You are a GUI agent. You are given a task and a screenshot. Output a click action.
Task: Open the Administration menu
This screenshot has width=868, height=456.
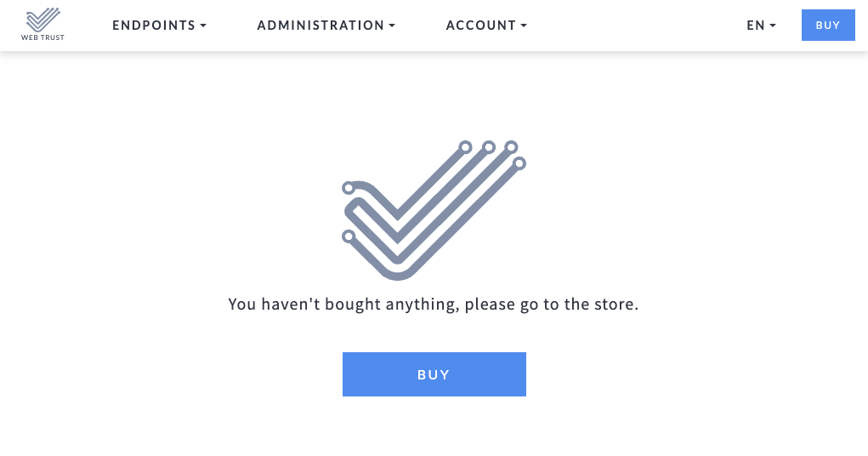(x=321, y=26)
